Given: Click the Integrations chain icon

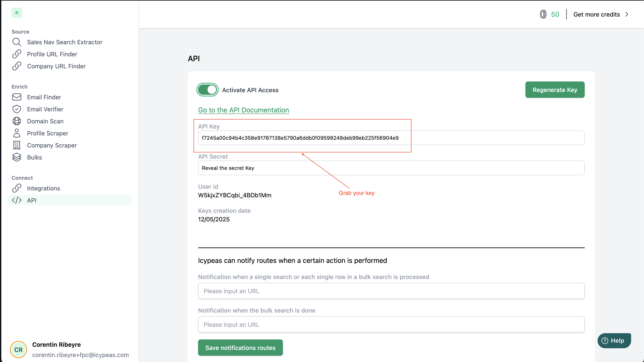Looking at the screenshot, I should 17,188.
